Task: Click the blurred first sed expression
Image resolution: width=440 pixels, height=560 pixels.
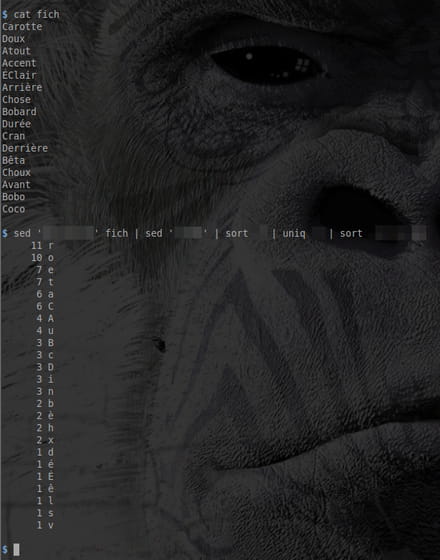Action: (69, 234)
